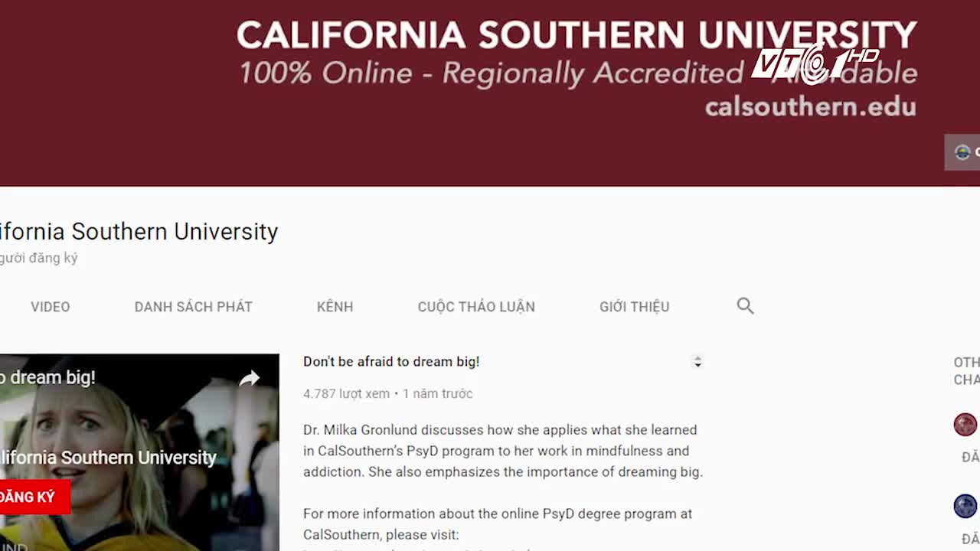
Task: Open the DANH SÁCH PHÁT tab
Action: click(193, 307)
